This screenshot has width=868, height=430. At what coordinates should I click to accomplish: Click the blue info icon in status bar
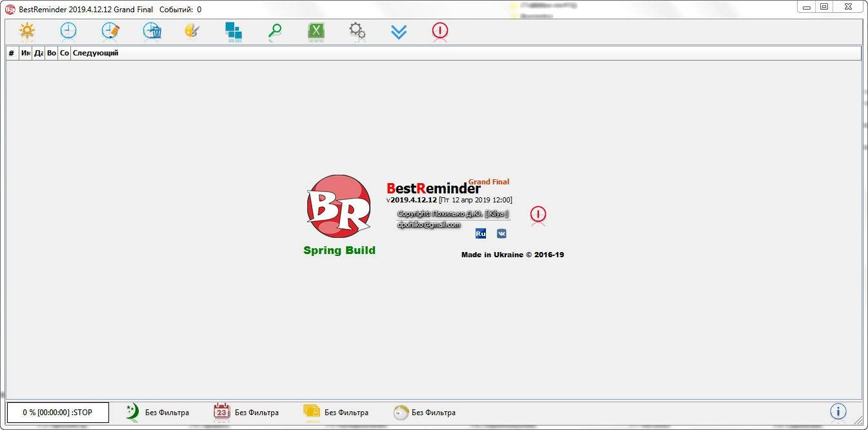[x=838, y=411]
